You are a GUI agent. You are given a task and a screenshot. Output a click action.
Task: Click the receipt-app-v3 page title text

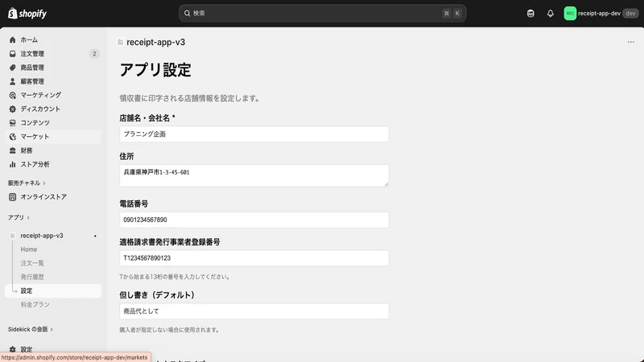(x=155, y=43)
